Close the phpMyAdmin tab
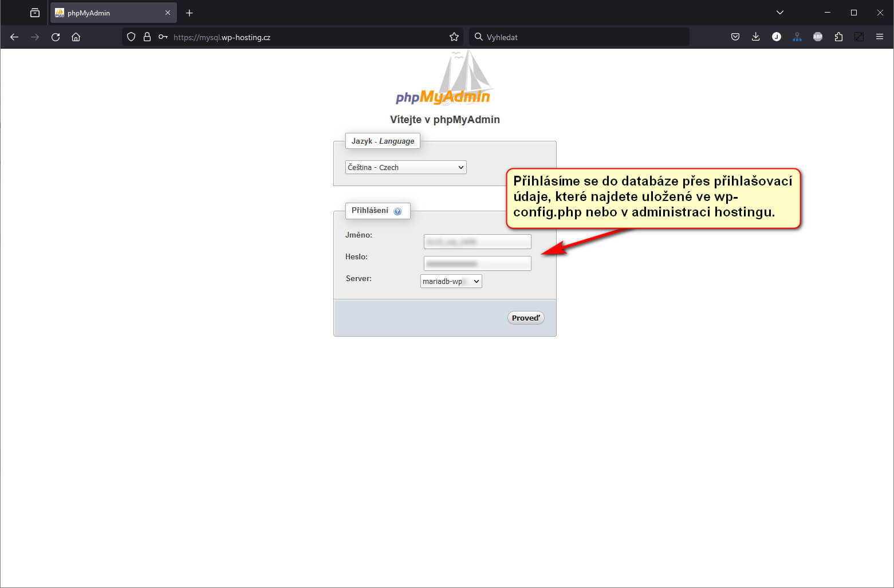 click(x=168, y=13)
